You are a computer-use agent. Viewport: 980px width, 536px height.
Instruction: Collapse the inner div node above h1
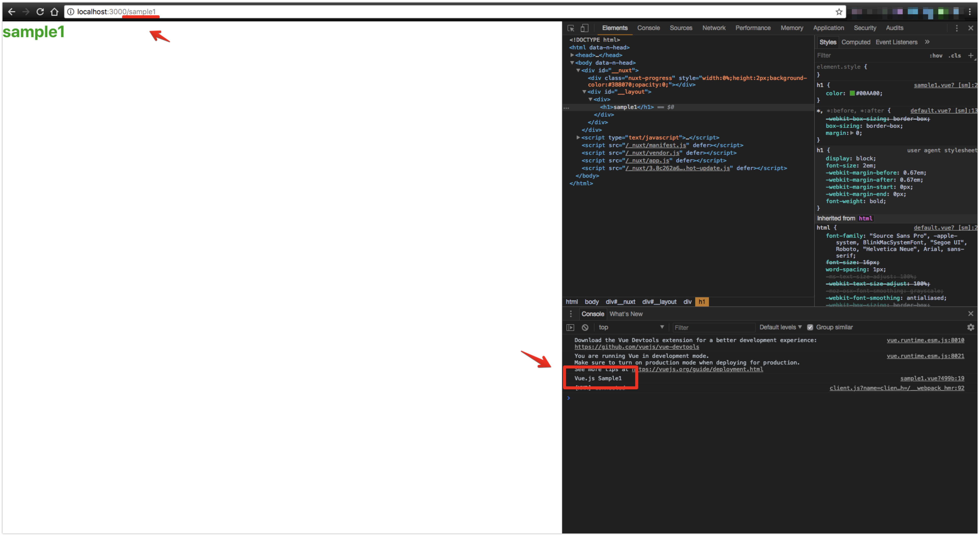(x=590, y=99)
